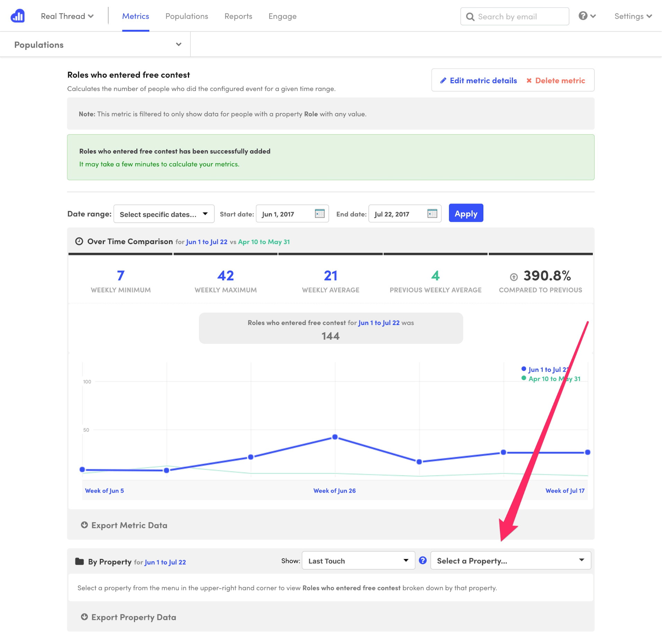Image resolution: width=662 pixels, height=644 pixels.
Task: Toggle the Jun 1 to Jul 22 legend series
Action: (546, 369)
